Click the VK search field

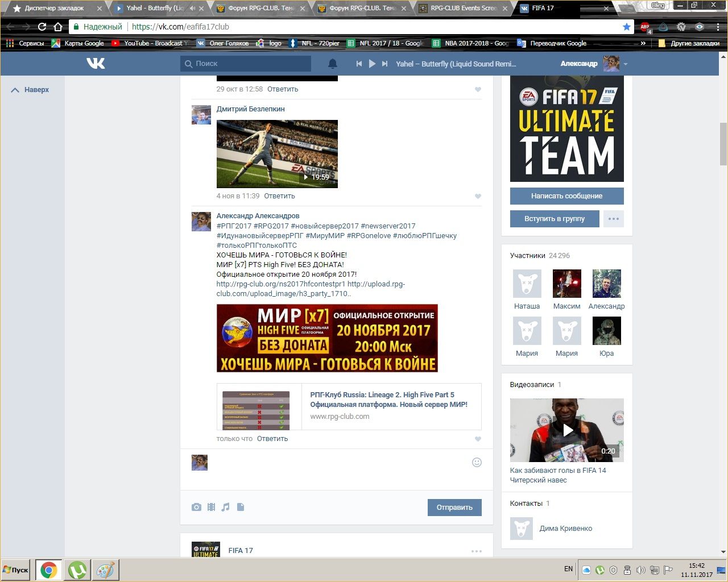(246, 64)
